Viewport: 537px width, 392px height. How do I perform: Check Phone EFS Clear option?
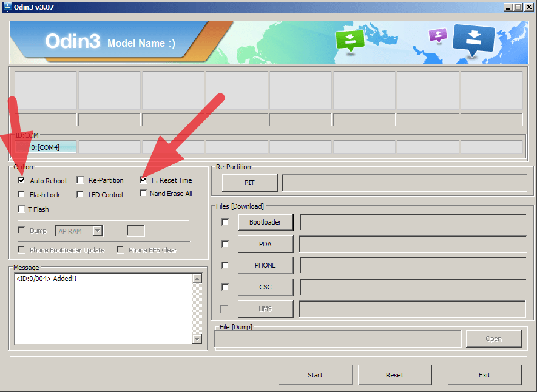click(120, 249)
